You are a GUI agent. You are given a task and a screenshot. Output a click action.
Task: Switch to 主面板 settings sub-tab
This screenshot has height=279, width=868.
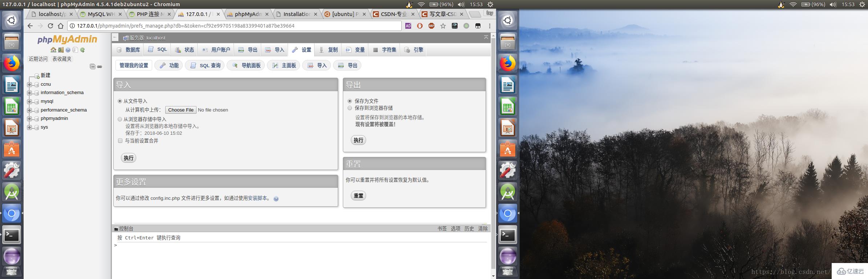tap(284, 65)
